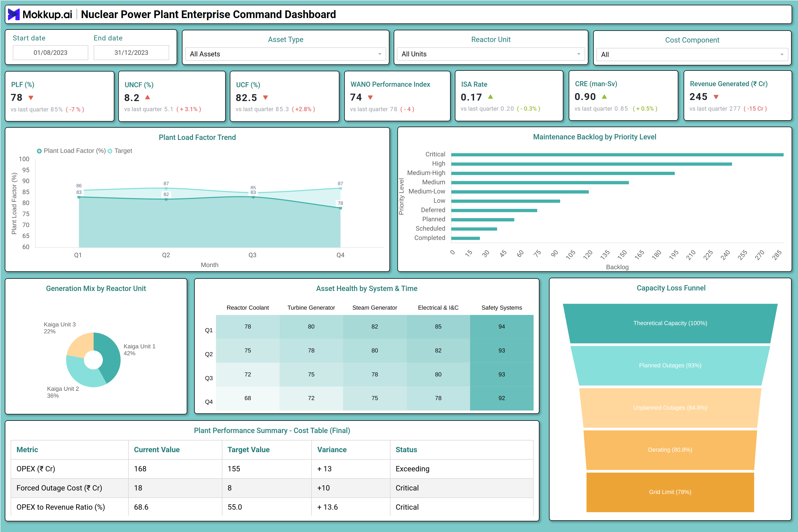Click the ISA Rate green up arrow
The image size is (798, 532).
tap(491, 97)
